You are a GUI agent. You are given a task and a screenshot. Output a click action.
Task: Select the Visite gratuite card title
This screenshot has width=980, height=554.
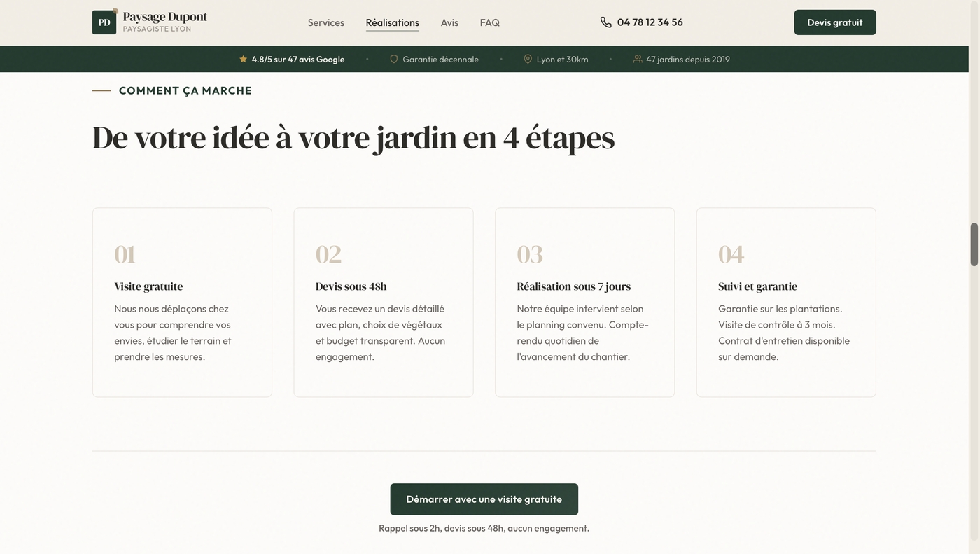coord(148,286)
